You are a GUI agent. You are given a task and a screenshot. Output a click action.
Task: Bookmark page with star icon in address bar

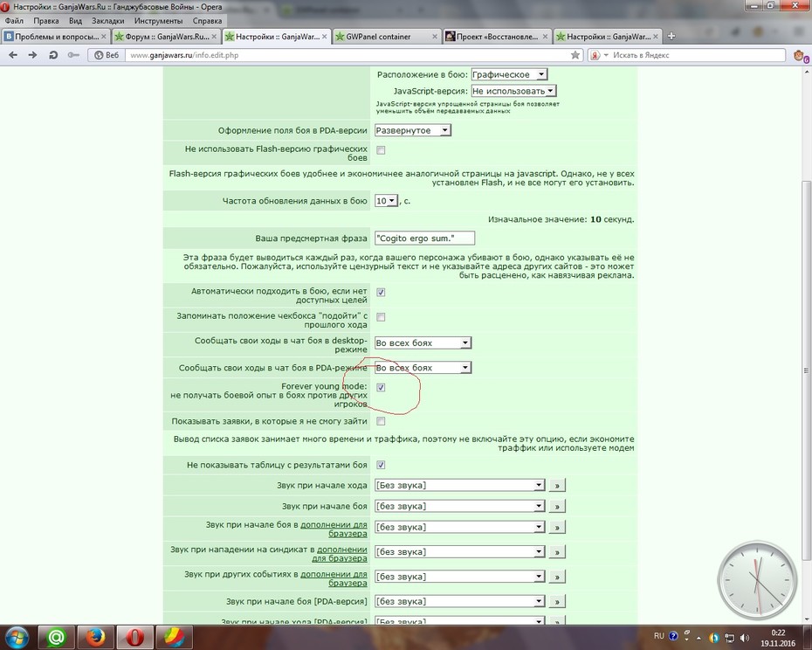(575, 55)
